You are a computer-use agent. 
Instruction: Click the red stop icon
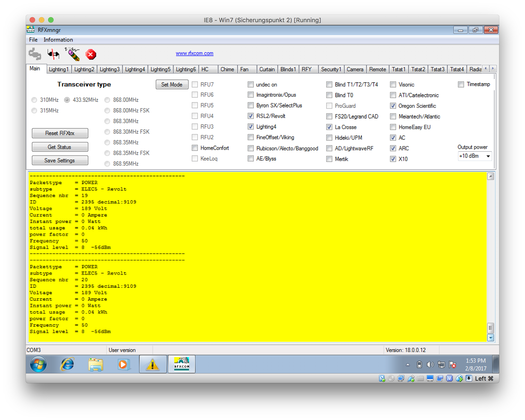pos(91,54)
